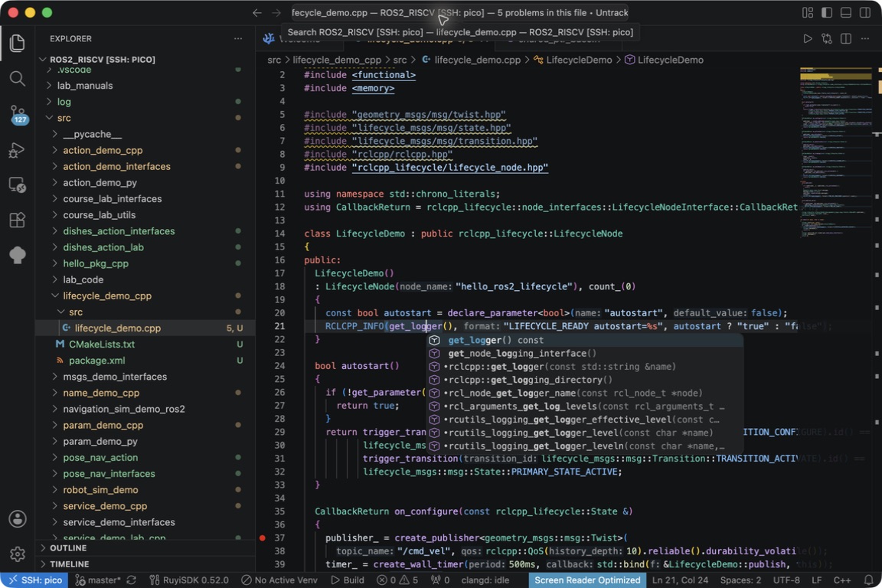Open CMakeLists.txt file
The height and width of the screenshot is (588, 882).
(144, 345)
